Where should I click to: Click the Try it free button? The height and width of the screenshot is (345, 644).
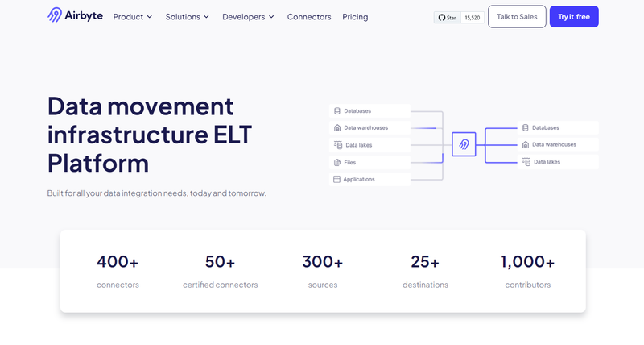point(574,17)
